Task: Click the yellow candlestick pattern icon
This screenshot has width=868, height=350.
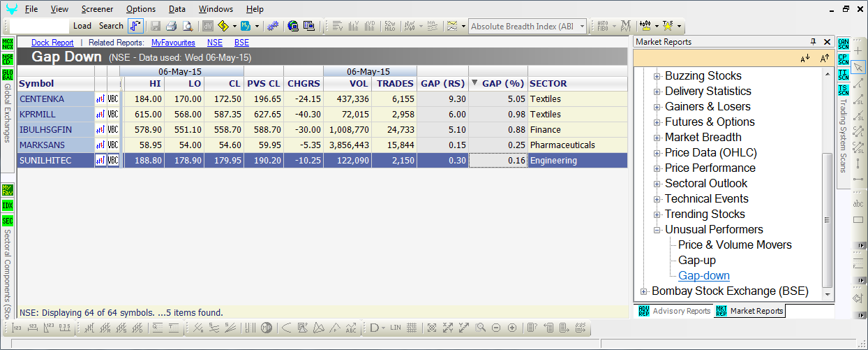Action: coord(645,26)
